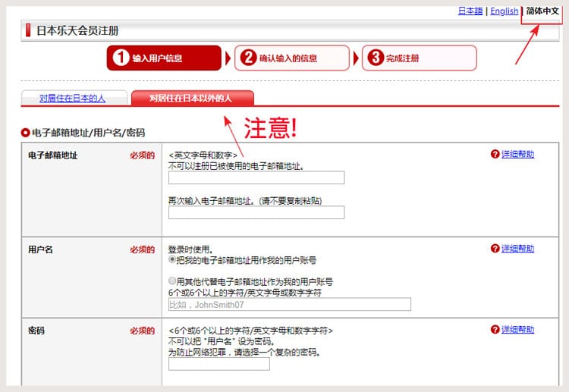Image resolution: width=569 pixels, height=392 pixels.
Task: Click the 电子邮箱地址 row label
Action: coord(53,155)
